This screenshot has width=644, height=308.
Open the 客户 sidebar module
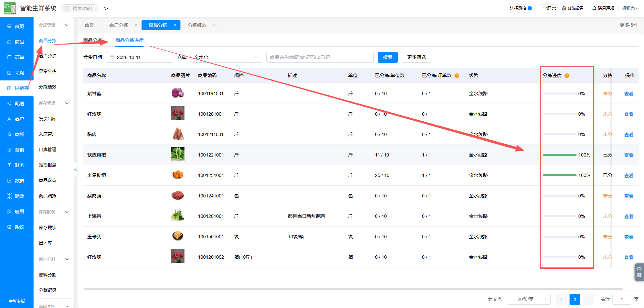pos(17,119)
